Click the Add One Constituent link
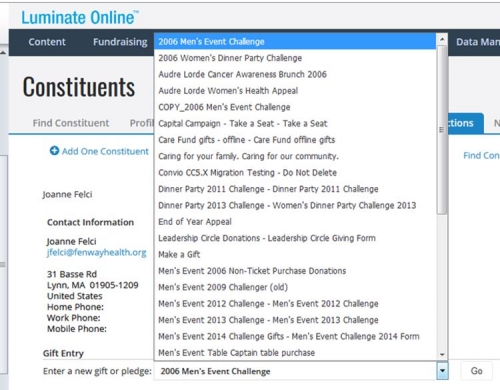 105,151
